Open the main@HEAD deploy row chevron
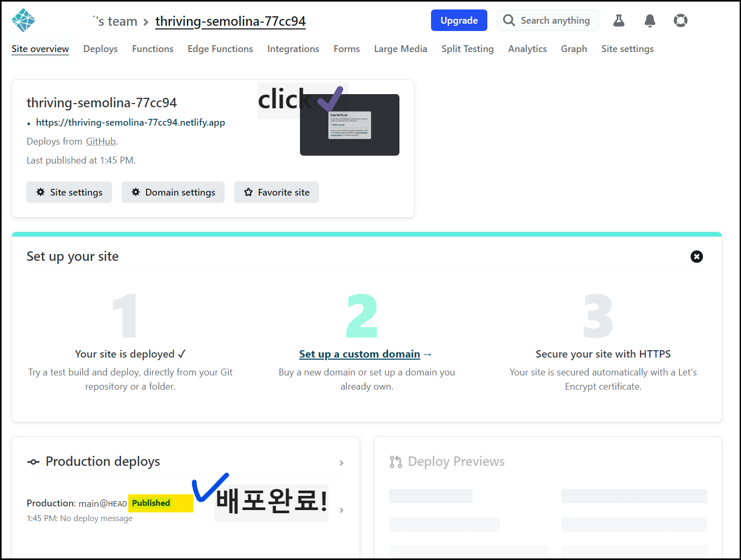The image size is (741, 560). [x=342, y=510]
